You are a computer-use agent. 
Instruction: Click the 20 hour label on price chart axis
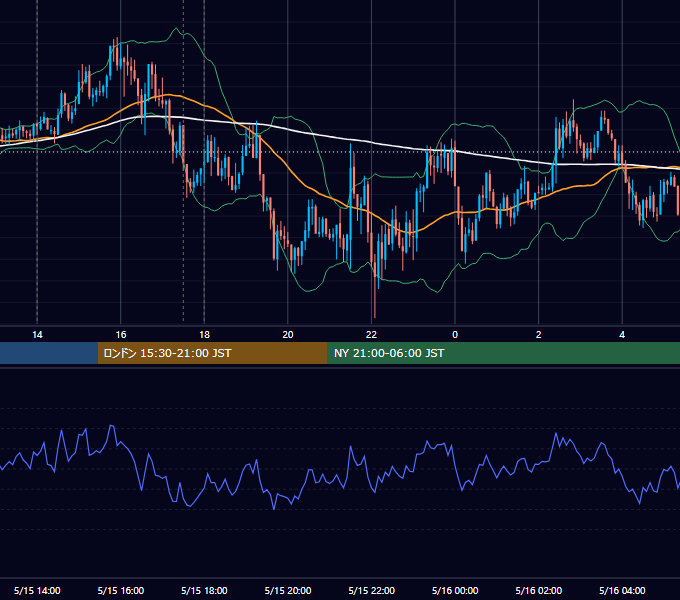[x=288, y=335]
